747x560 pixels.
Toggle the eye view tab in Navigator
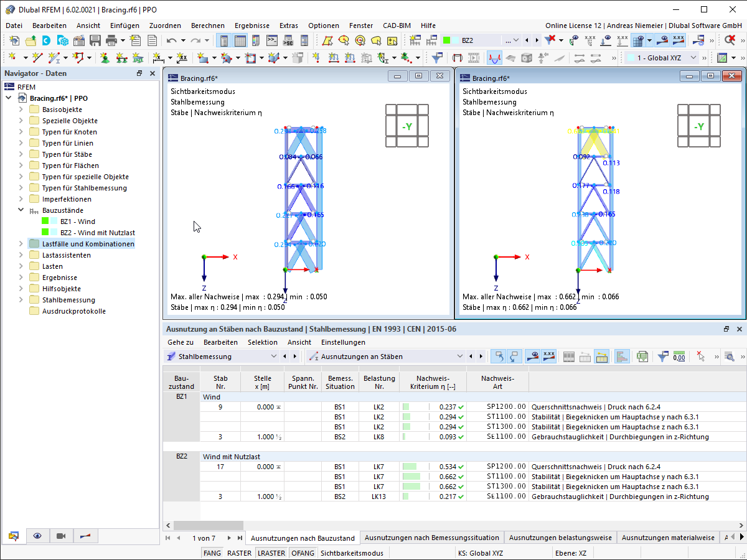[37, 536]
